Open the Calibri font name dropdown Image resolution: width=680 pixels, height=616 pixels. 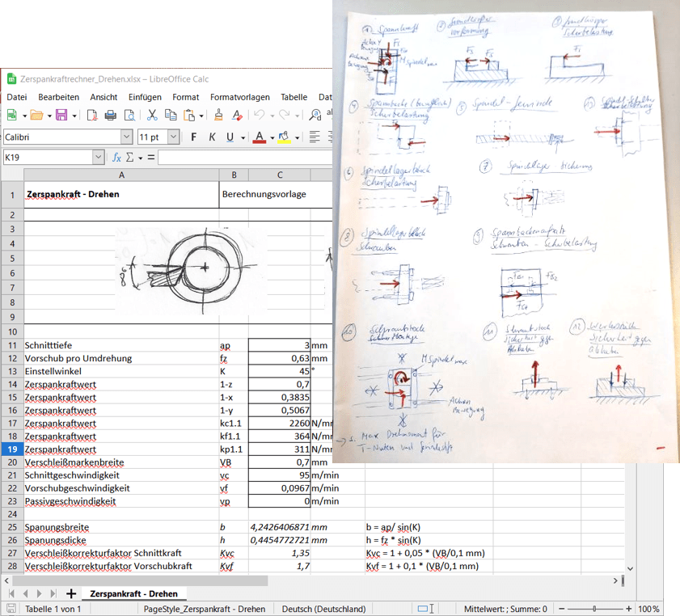pos(126,137)
